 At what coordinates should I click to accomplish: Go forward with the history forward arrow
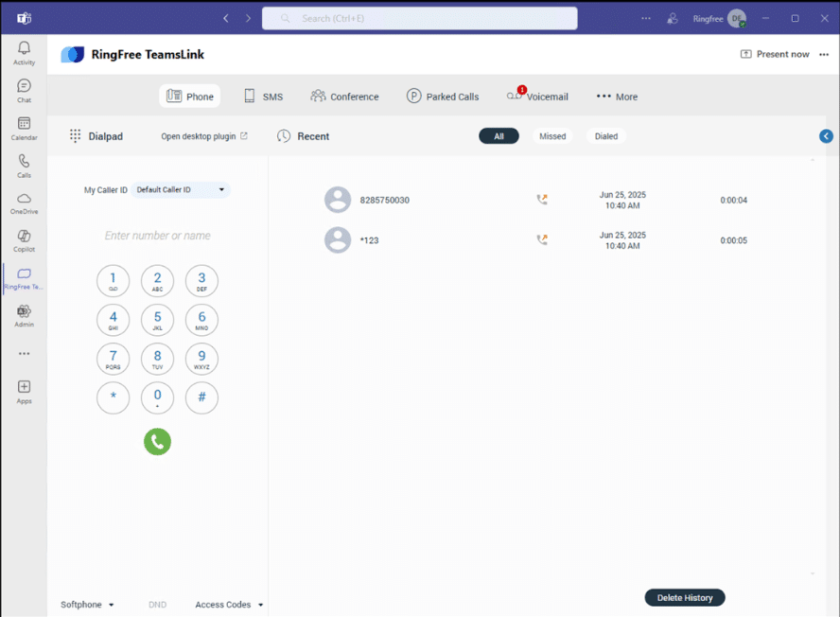pos(248,18)
